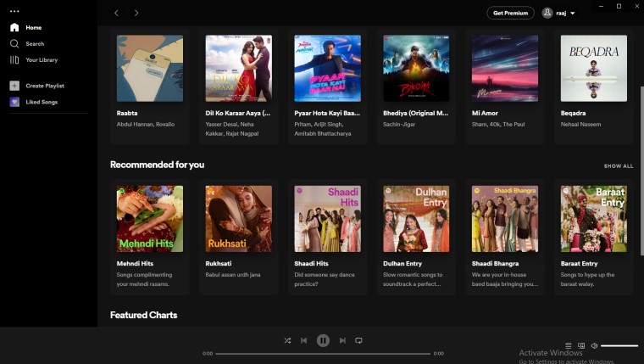Click the Mehndi Hits title text
The width and height of the screenshot is (644, 364).
click(135, 264)
